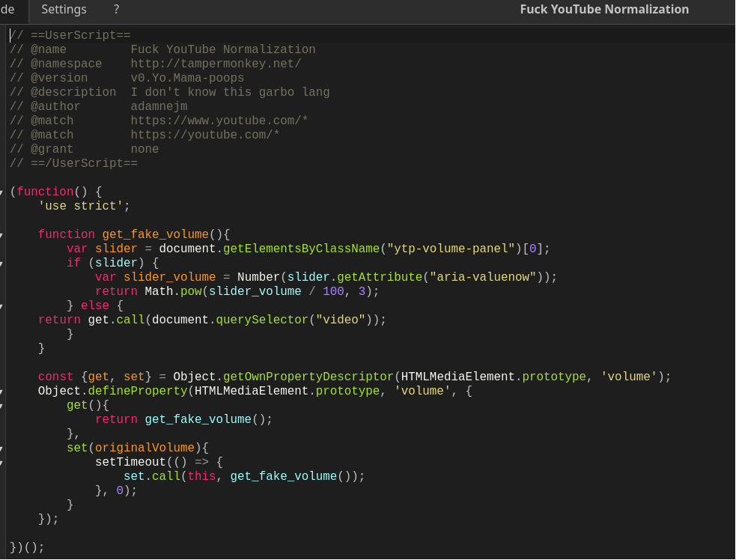Viewport: 736px width, 560px height.
Task: Collapse fold arrow beside 'get(){' line
Action: click(x=2, y=406)
